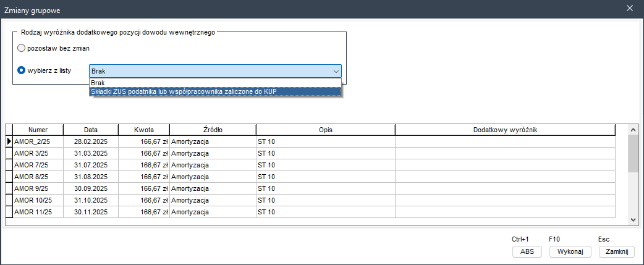Select the 'pozostaw bez zmian' radio option
The image size is (644, 265).
coord(22,48)
